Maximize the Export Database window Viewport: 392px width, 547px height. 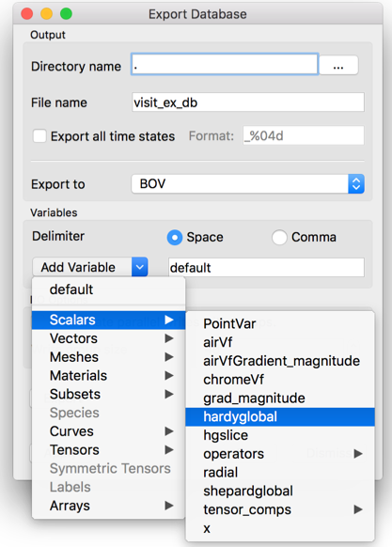click(x=66, y=13)
